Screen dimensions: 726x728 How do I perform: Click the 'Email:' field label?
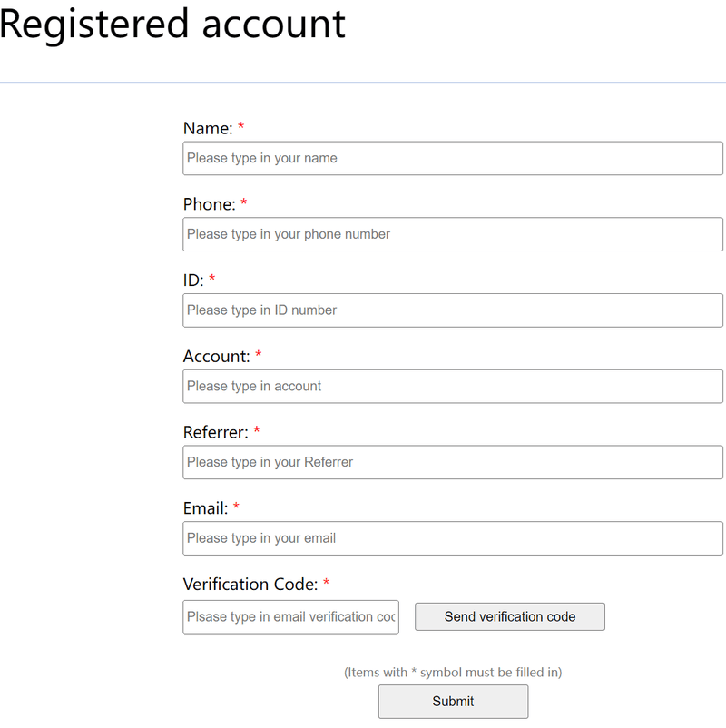click(x=205, y=509)
